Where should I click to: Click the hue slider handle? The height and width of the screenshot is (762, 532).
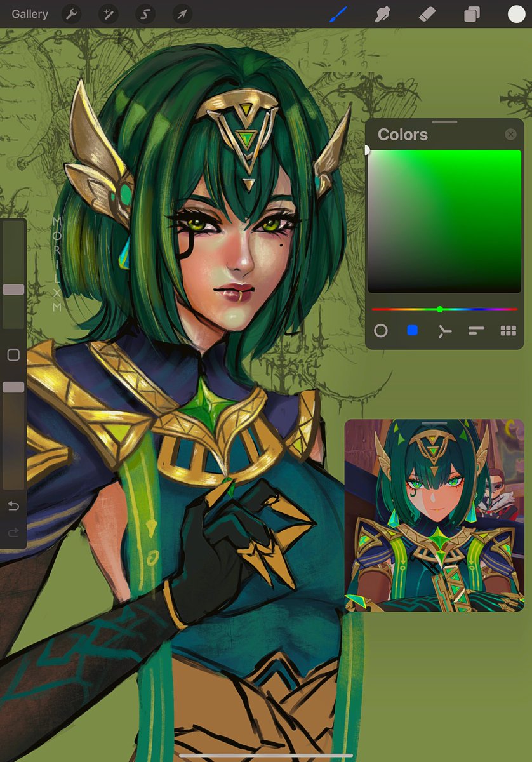coord(439,309)
